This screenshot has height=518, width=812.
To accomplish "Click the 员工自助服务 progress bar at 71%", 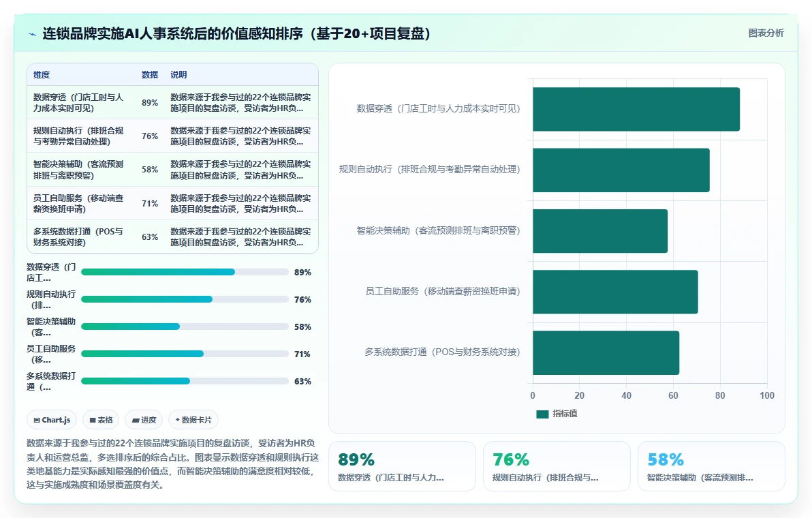I will [185, 354].
